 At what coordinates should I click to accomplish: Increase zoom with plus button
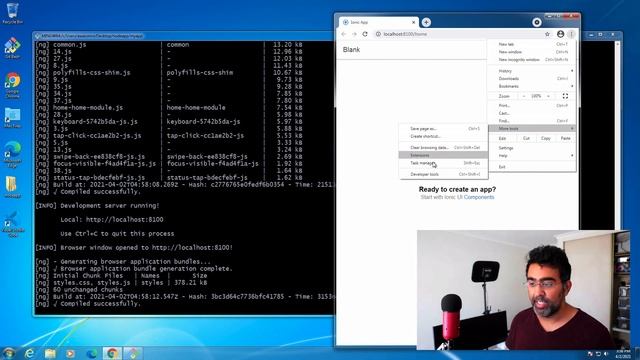coord(548,96)
